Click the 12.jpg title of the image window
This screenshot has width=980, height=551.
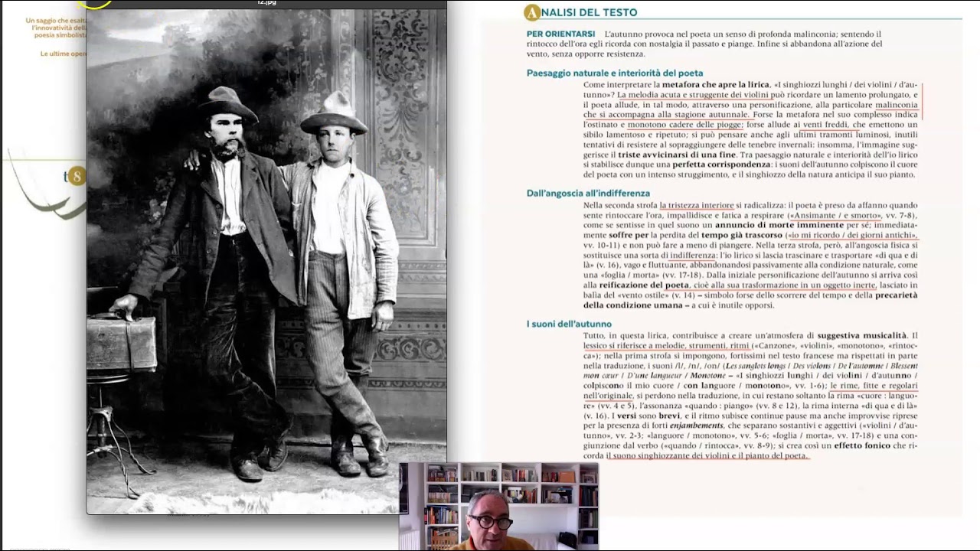266,3
